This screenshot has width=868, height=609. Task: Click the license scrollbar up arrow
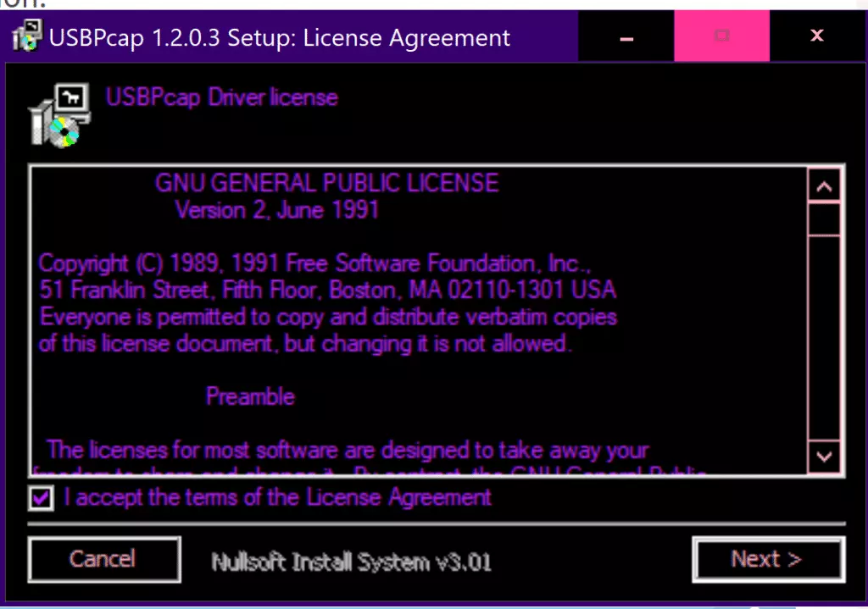click(824, 186)
